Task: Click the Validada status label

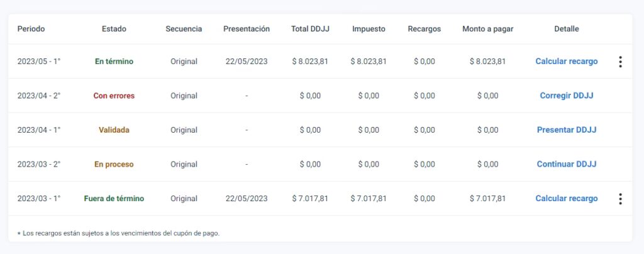Action: [114, 130]
